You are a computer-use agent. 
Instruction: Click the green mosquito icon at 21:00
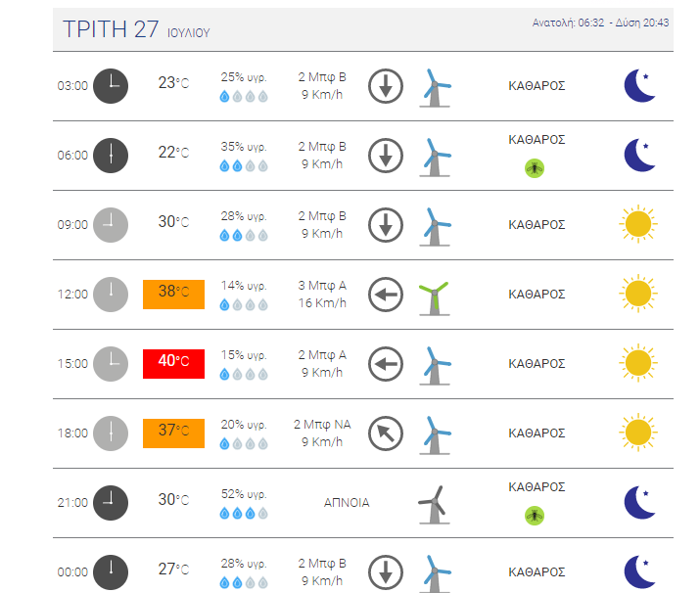point(535,515)
